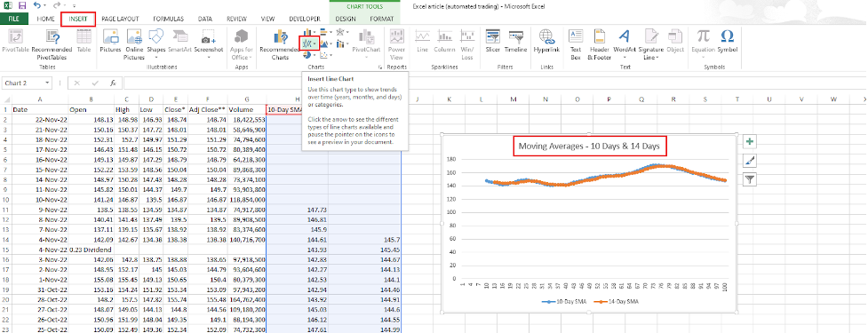This screenshot has height=333, width=868.
Task: Insert a Text Box
Action: (x=576, y=44)
